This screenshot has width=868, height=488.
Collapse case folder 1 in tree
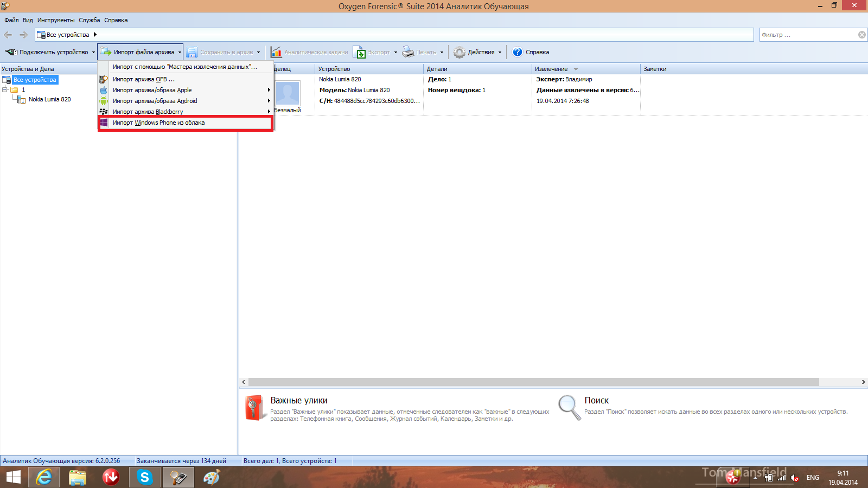(5, 89)
